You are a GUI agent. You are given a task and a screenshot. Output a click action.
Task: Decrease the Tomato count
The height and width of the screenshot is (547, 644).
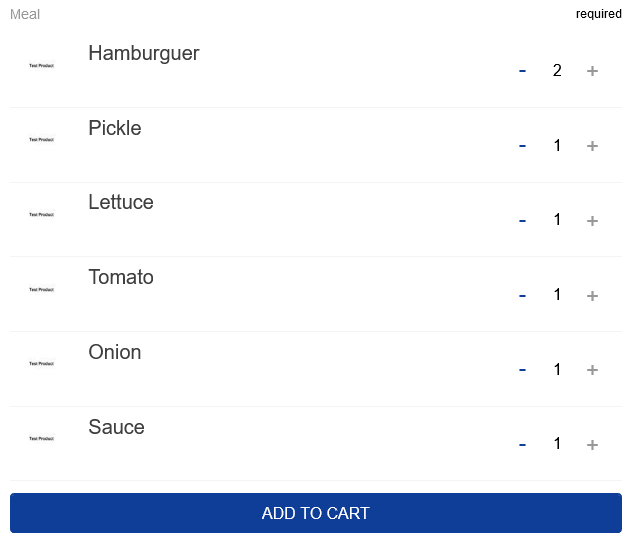(522, 295)
